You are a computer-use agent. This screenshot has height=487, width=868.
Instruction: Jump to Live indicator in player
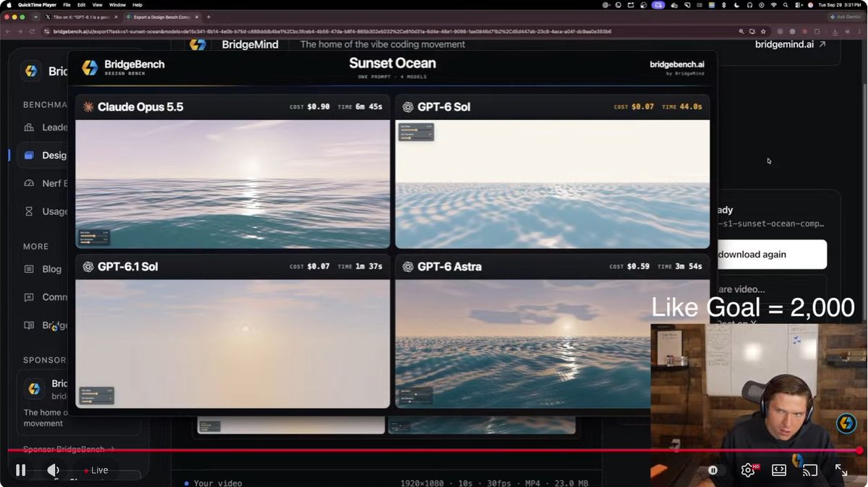tap(96, 470)
